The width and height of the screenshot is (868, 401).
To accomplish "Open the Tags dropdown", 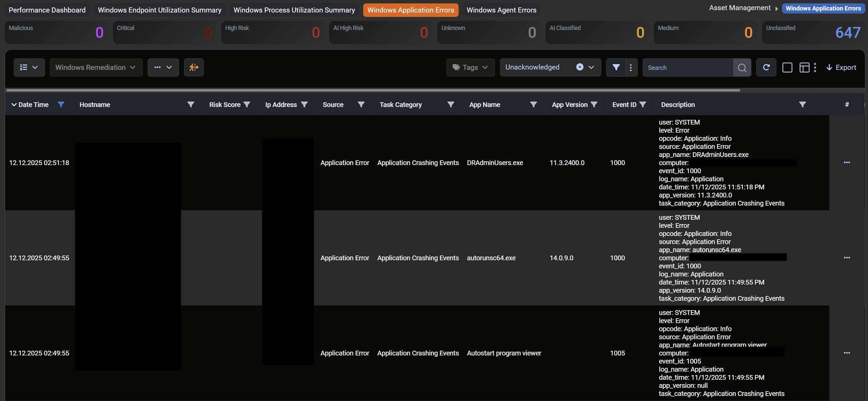I will [x=470, y=68].
